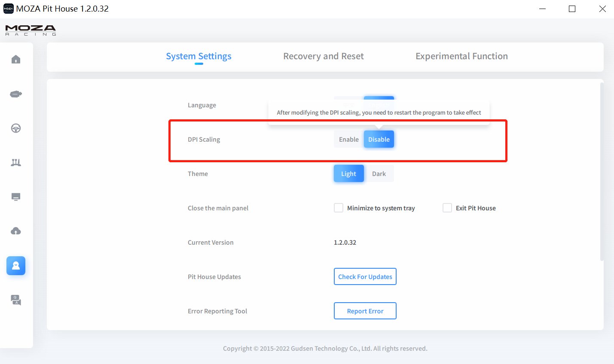Screen dimensions: 614x364
Task: Click Check For Updates button
Action: click(x=365, y=276)
